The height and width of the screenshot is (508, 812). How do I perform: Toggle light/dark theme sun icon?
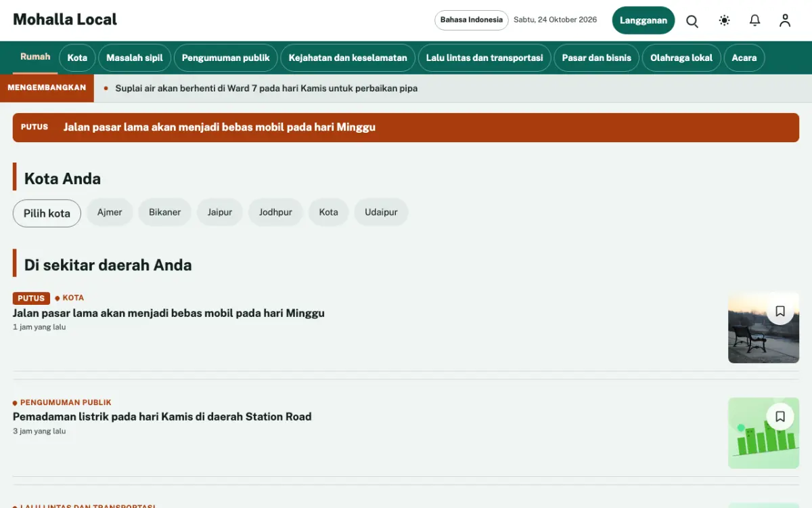click(x=724, y=20)
